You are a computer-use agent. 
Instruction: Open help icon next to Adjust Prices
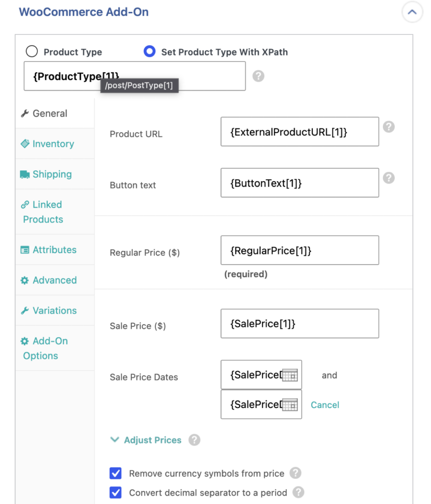(x=194, y=440)
